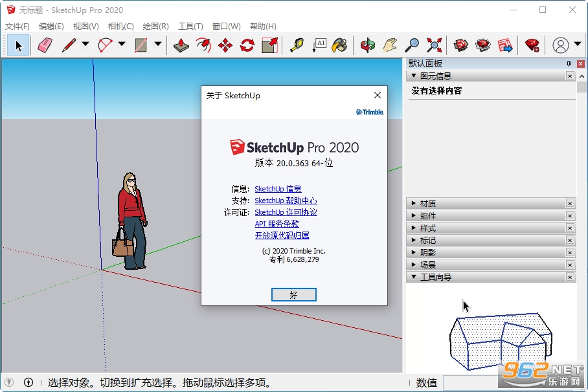Close the 图元信息 section with its X
Screen dimensions: 588x392
point(570,76)
